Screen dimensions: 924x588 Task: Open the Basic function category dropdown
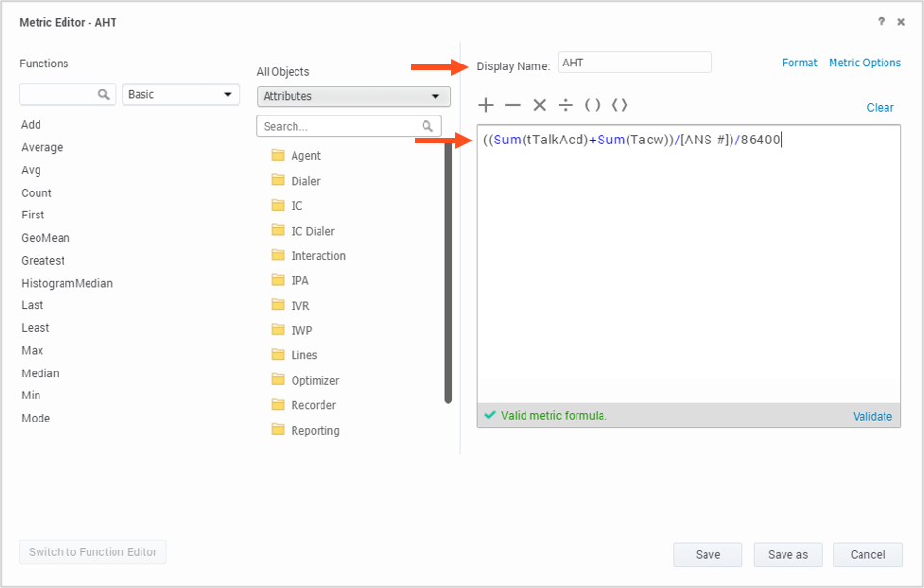(181, 94)
